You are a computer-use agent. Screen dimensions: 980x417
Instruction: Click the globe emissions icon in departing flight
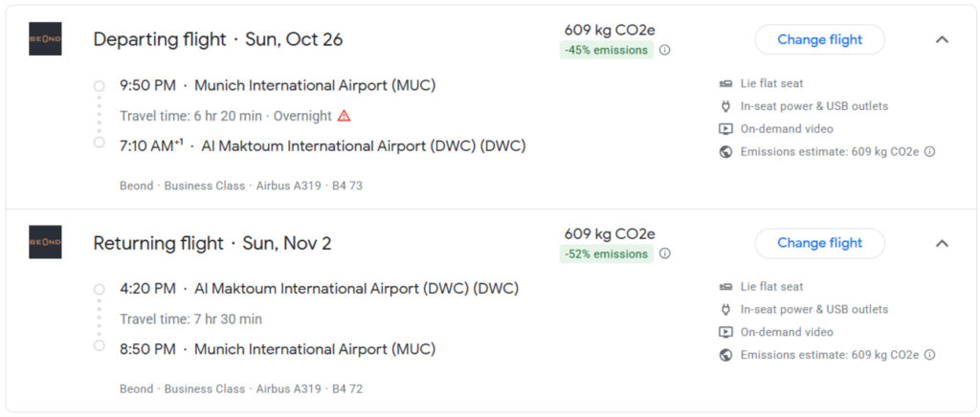725,152
